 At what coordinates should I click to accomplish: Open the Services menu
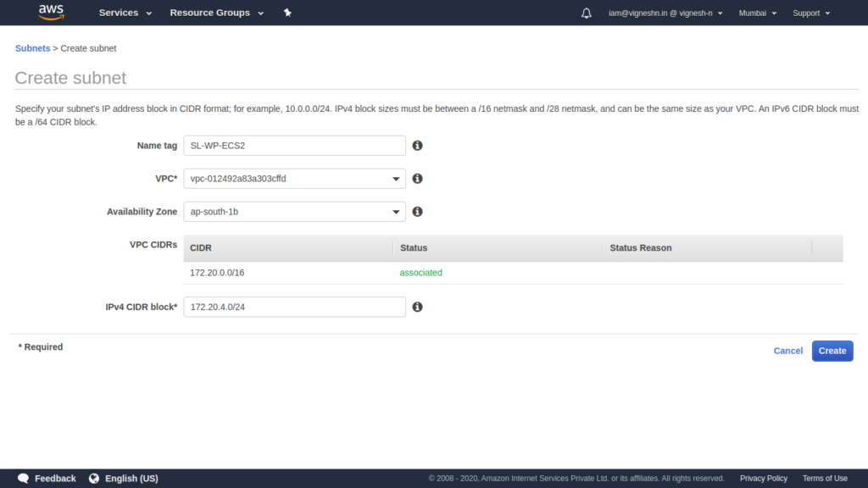coord(125,13)
